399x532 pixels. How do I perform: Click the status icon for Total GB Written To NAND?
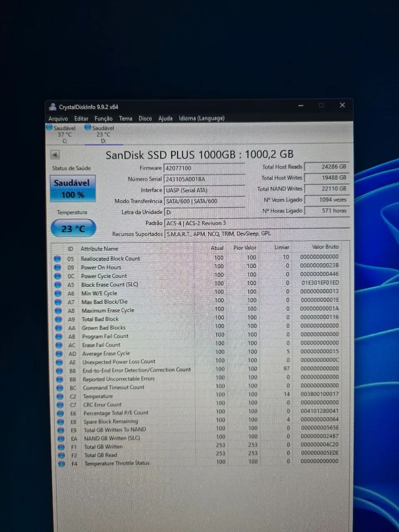click(x=62, y=430)
